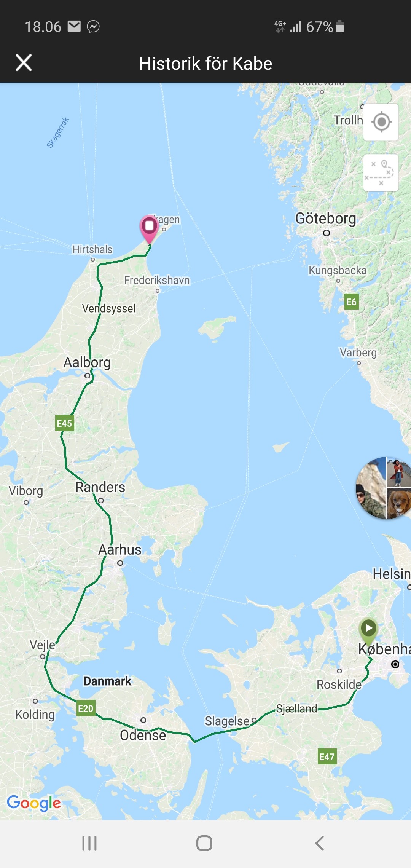The image size is (411, 868).
Task: Toggle the route path display button
Action: [x=381, y=173]
